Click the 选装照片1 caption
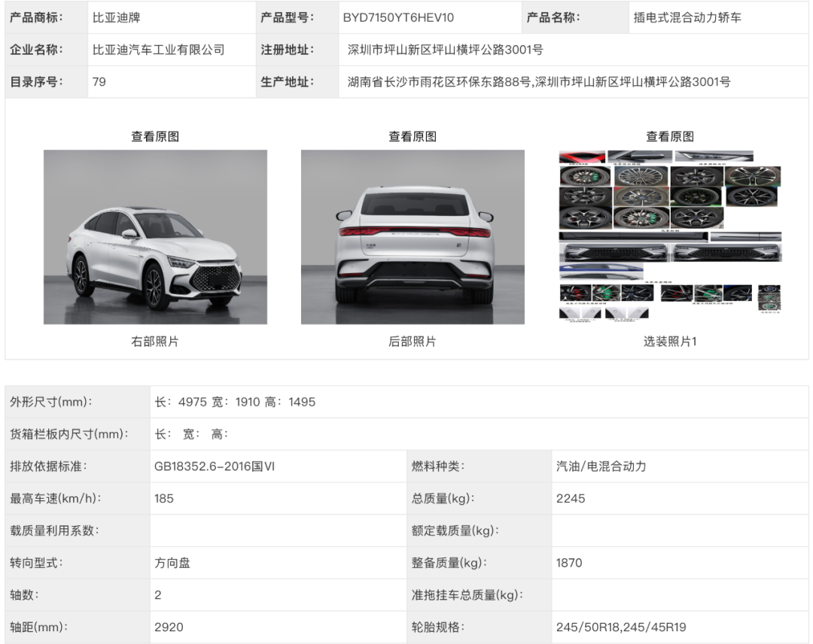Screen dimensions: 813x644 (x=670, y=342)
